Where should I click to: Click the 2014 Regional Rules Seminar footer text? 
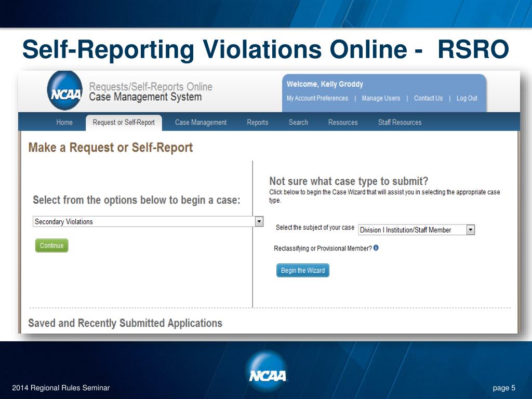coord(61,388)
